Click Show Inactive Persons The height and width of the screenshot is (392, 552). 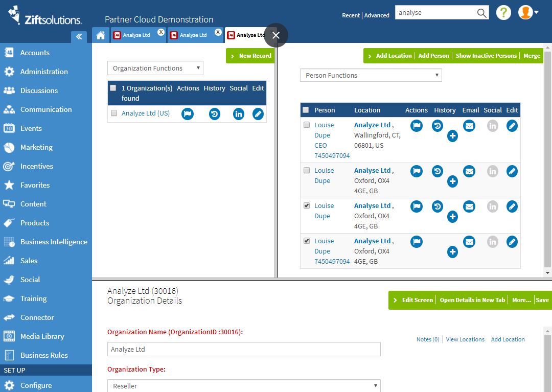pos(486,56)
